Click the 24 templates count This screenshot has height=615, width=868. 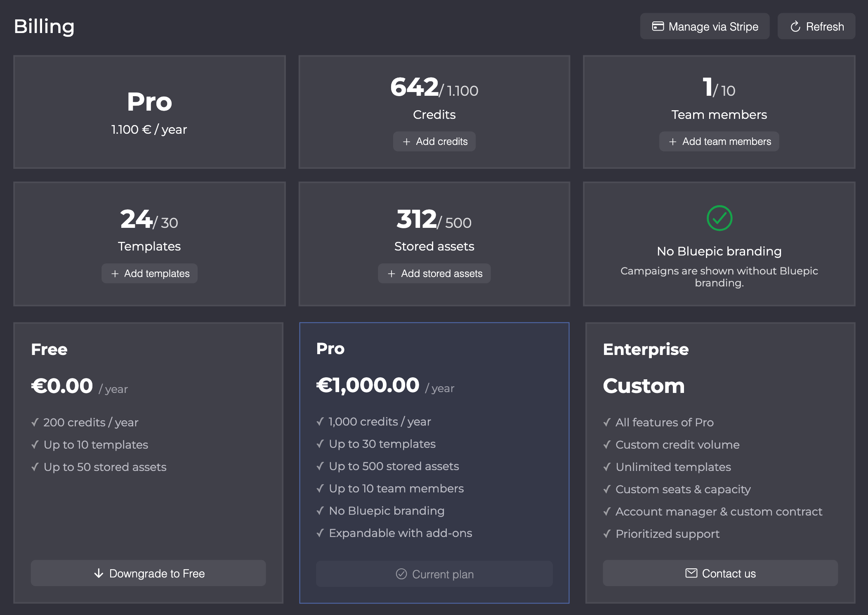(x=137, y=219)
